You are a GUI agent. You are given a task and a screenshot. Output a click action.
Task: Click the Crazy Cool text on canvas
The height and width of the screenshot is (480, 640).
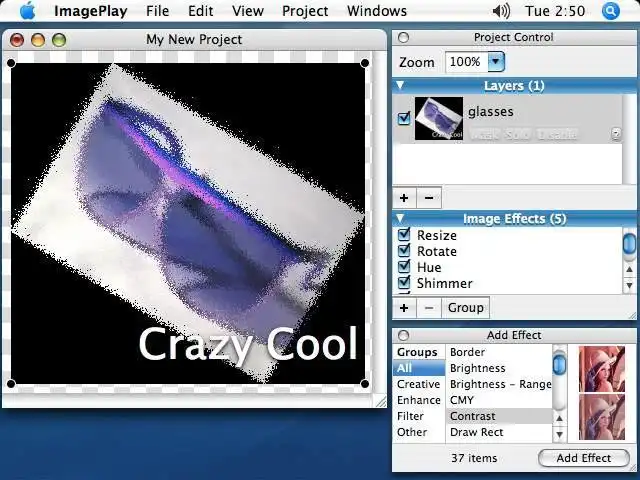pos(248,344)
